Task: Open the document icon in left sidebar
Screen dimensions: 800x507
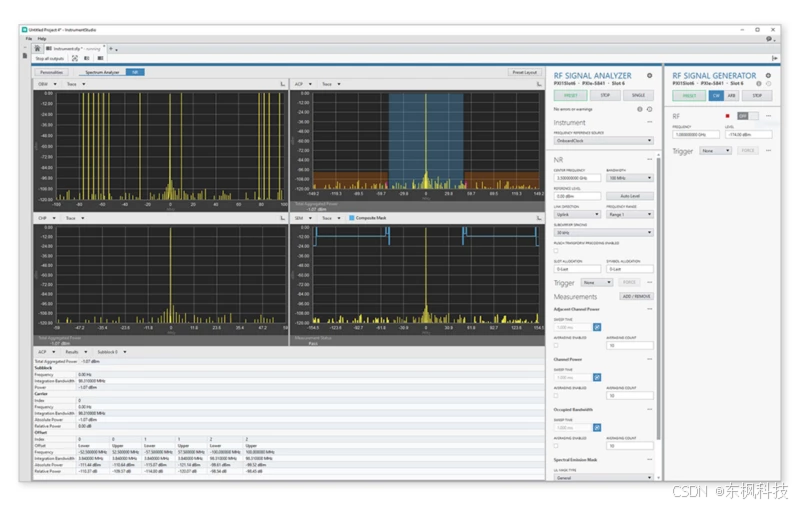Action: [25, 55]
